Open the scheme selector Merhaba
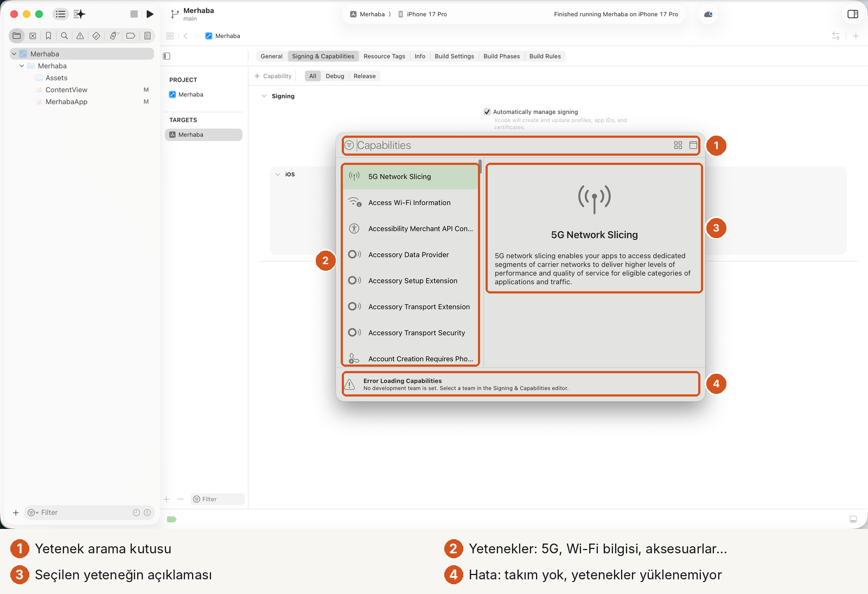The image size is (868, 594). (x=367, y=14)
